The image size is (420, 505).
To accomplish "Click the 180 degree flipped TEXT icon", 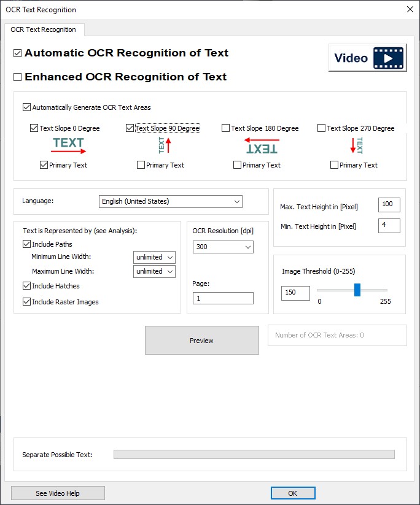I will tap(261, 145).
